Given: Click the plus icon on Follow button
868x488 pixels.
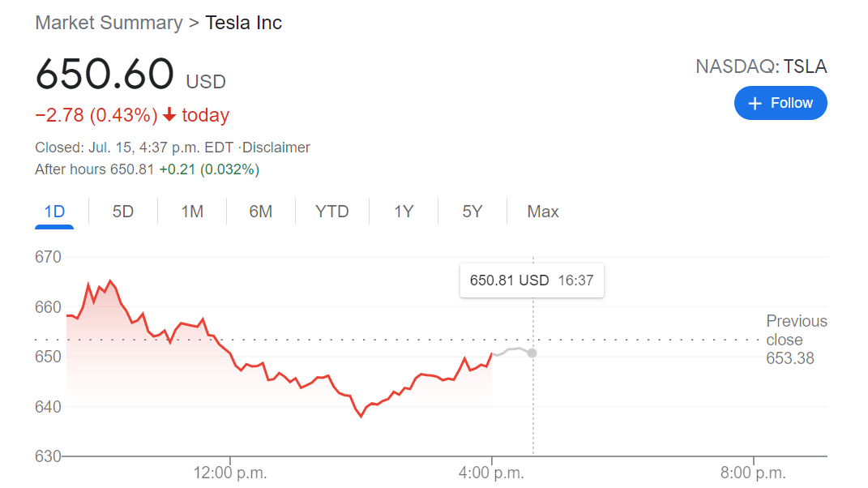Looking at the screenshot, I should pyautogui.click(x=755, y=103).
